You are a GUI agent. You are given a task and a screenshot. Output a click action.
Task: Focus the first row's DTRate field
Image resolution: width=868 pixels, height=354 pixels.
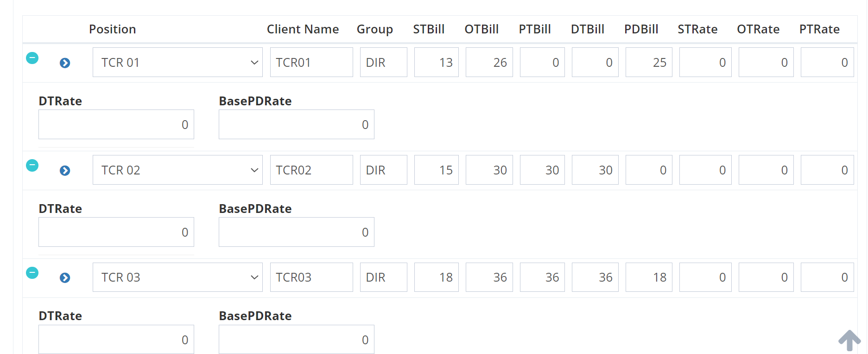pyautogui.click(x=116, y=124)
